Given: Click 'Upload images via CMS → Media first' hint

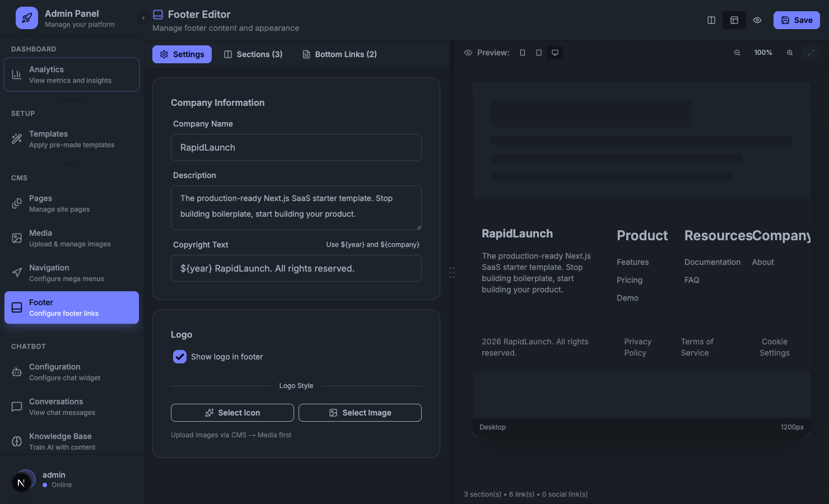Looking at the screenshot, I should tap(231, 435).
